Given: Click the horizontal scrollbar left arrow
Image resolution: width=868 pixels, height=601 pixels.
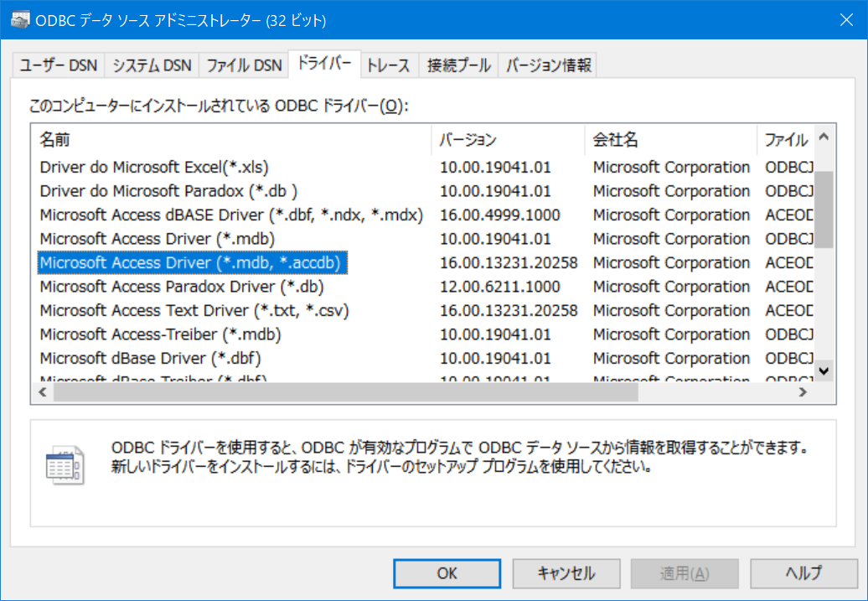Looking at the screenshot, I should click(x=43, y=392).
